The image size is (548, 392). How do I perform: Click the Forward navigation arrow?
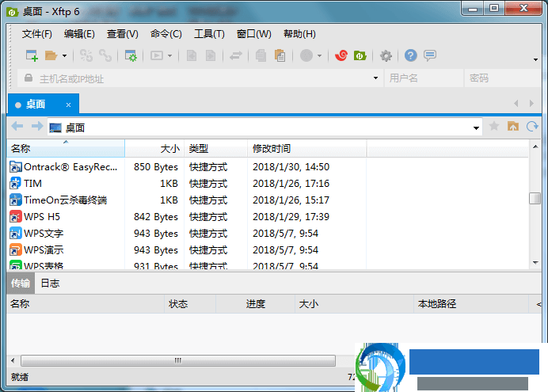[37, 126]
